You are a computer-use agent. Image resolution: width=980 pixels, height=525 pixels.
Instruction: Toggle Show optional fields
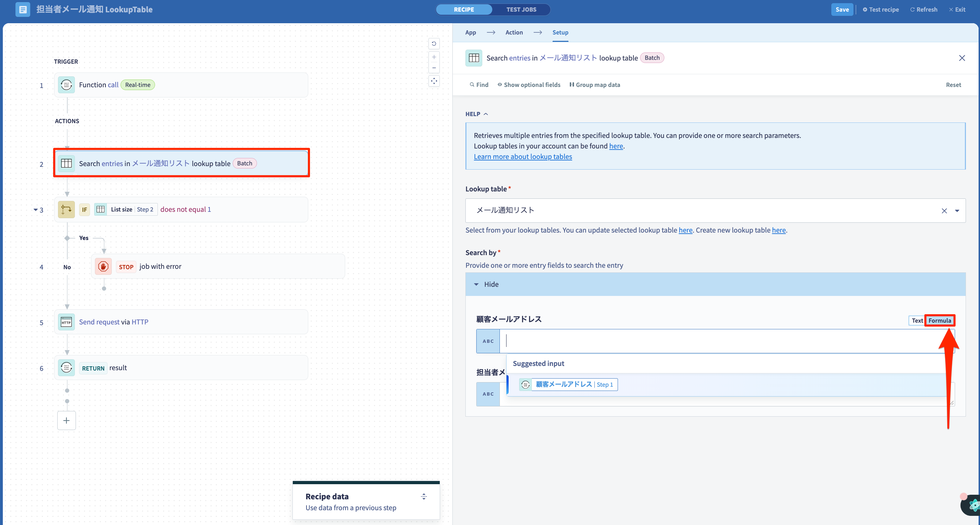(529, 85)
